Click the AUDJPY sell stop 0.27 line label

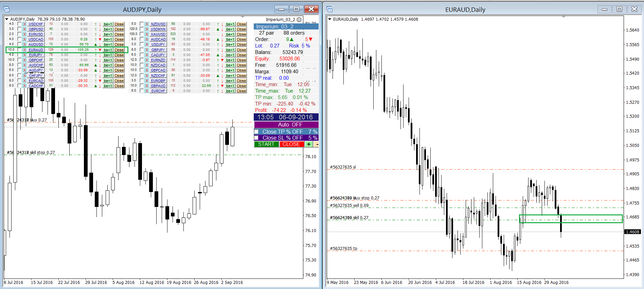click(31, 153)
